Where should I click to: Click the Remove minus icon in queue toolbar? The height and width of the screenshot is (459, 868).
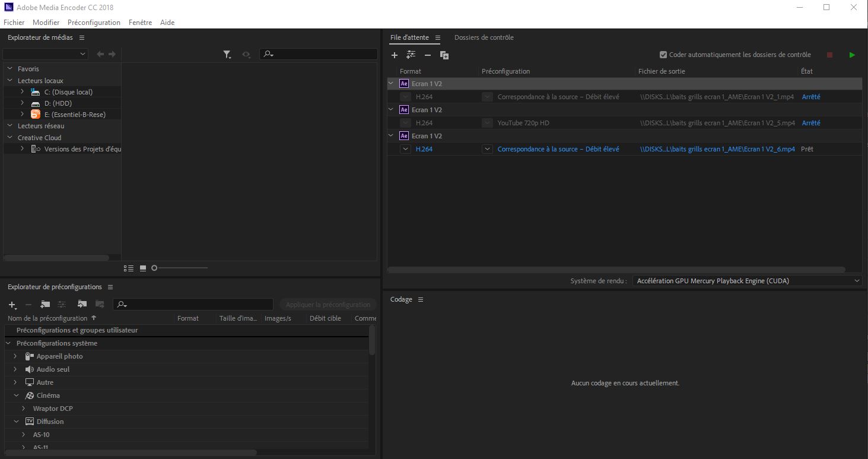pos(427,55)
